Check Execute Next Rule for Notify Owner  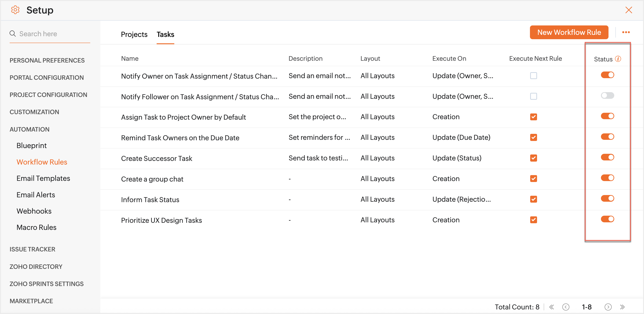(534, 76)
